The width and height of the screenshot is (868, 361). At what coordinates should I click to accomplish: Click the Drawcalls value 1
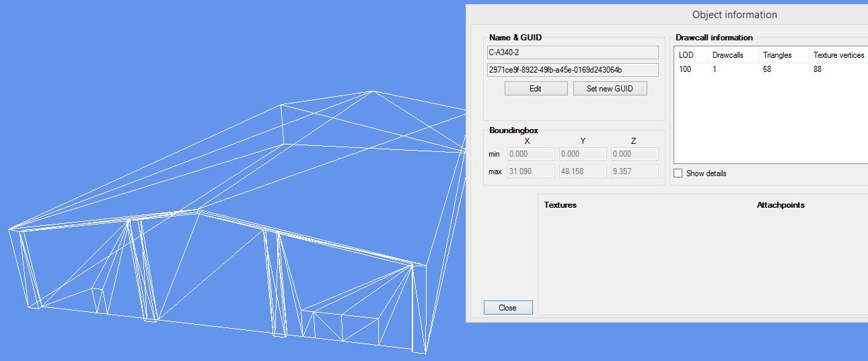[715, 69]
